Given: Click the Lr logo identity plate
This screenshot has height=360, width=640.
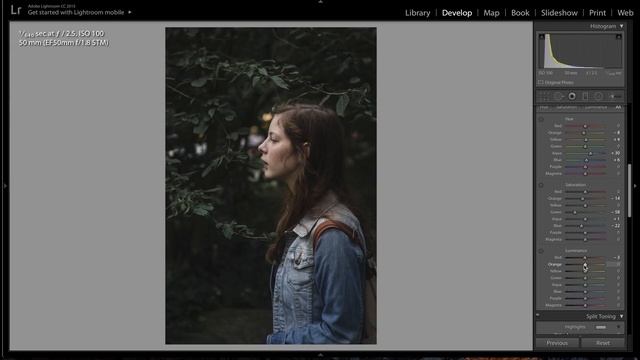Looking at the screenshot, I should (x=16, y=10).
